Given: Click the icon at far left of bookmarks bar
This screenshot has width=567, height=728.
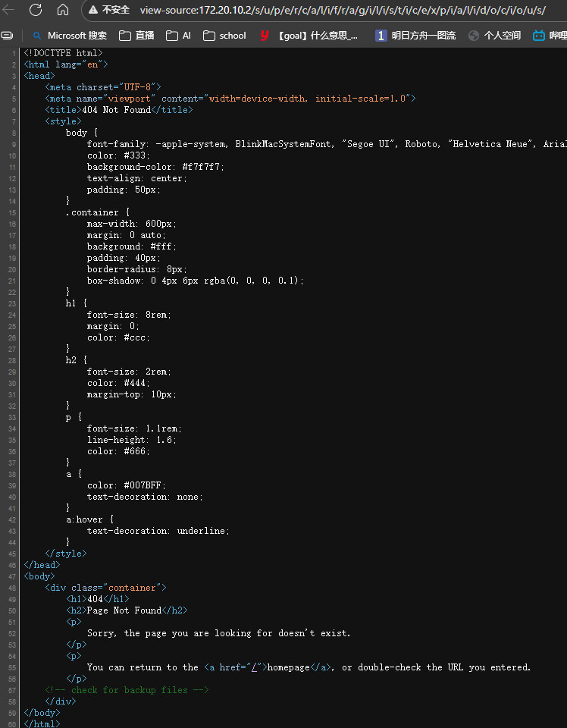Looking at the screenshot, I should (x=7, y=36).
